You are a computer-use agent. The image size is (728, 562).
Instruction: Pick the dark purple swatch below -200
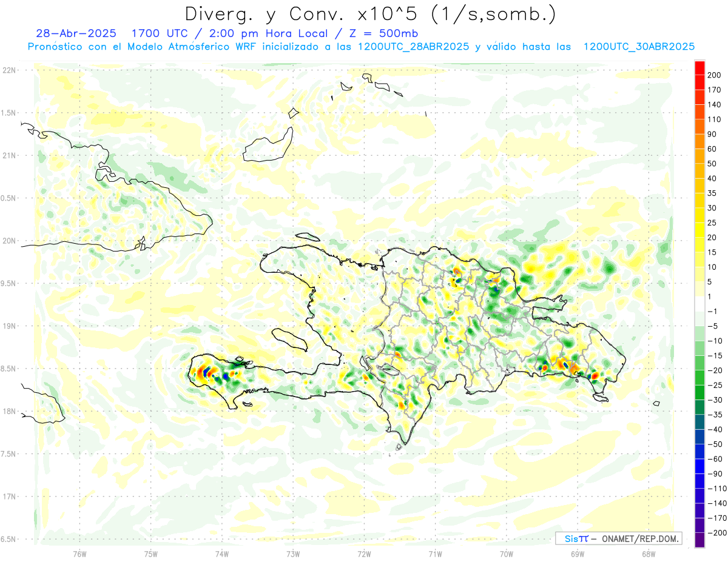coord(699,540)
